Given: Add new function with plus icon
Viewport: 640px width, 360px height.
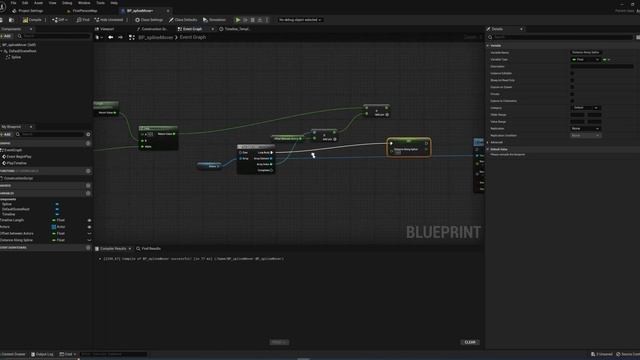Looking at the screenshot, I should tap(88, 171).
